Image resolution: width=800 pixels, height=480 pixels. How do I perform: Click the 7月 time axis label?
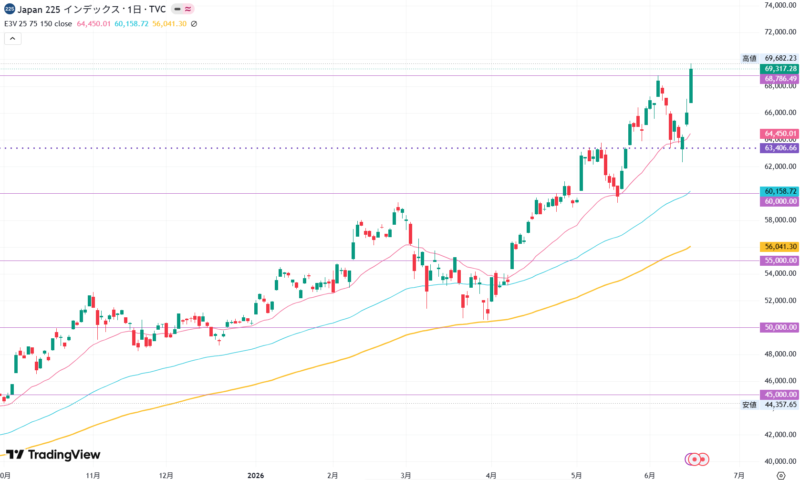pos(738,475)
